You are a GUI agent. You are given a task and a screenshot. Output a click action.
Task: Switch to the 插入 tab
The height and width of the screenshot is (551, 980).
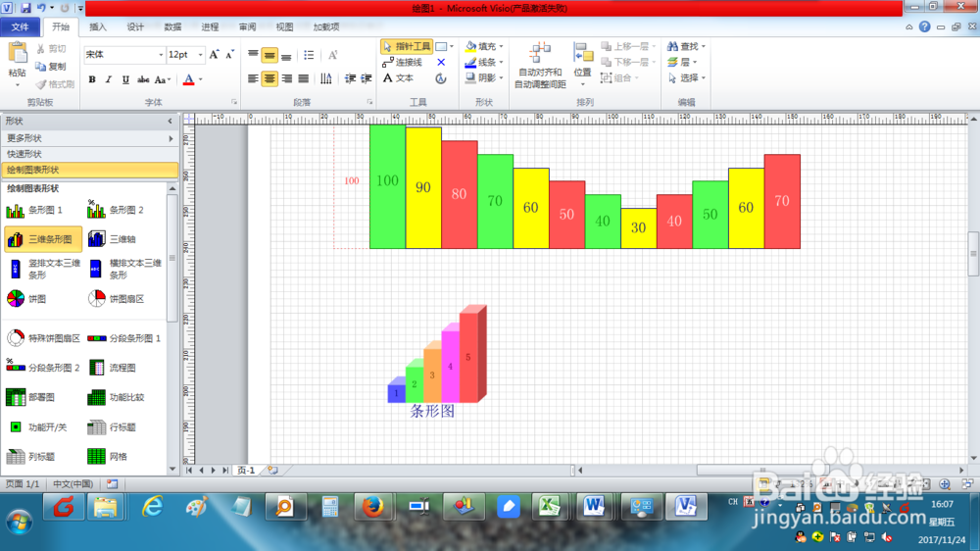click(97, 26)
